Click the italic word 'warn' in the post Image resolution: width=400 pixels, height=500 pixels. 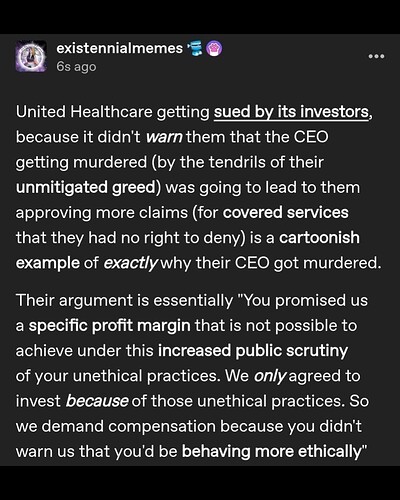pyautogui.click(x=164, y=137)
